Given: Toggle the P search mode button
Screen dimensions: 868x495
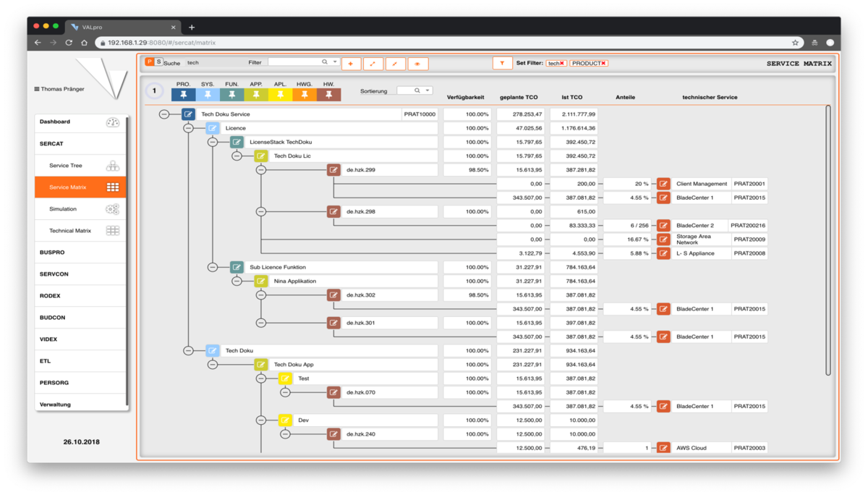Looking at the screenshot, I should (150, 62).
